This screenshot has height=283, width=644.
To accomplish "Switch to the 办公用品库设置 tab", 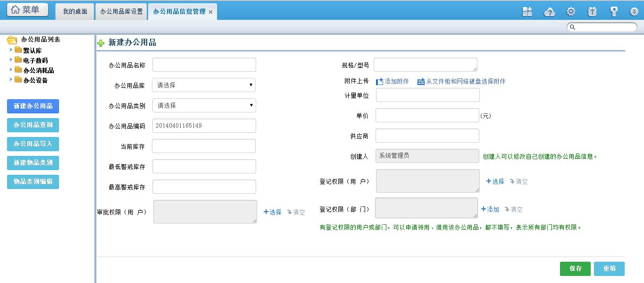I will (121, 12).
